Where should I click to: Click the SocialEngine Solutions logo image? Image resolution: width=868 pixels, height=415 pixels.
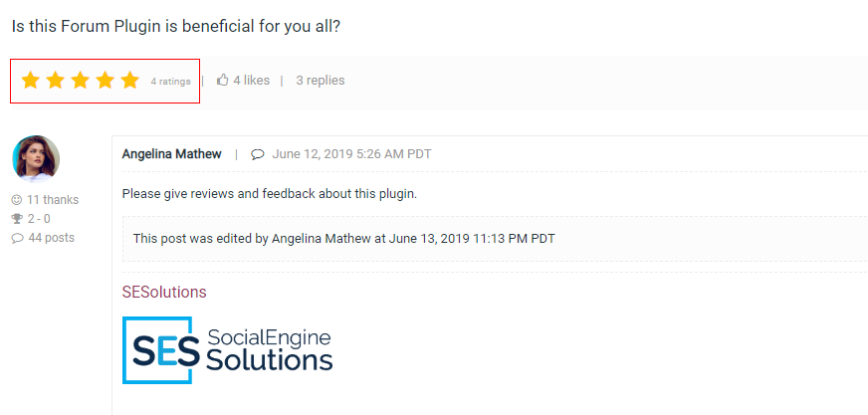(228, 349)
